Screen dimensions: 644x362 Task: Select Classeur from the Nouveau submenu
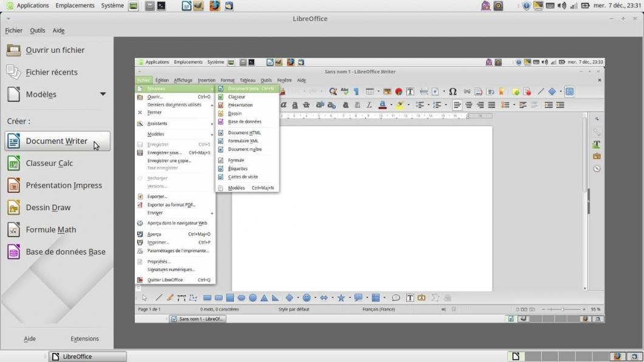236,97
